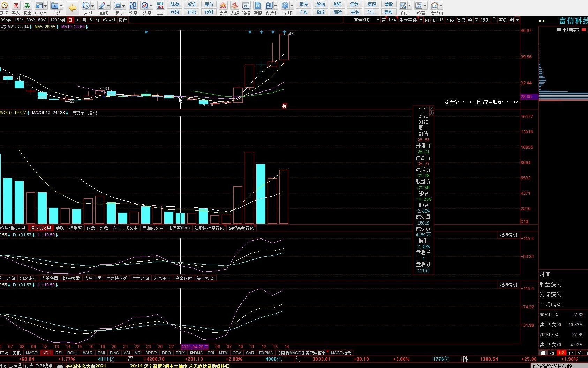
Task: Toggle the 叠 overlay option
Action: 470,20
